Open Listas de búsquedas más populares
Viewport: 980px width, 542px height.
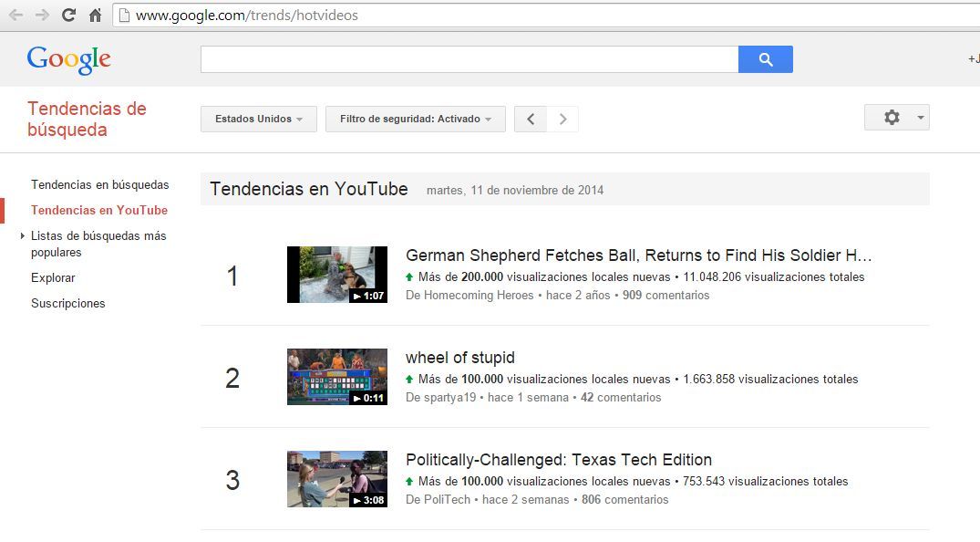coord(98,245)
